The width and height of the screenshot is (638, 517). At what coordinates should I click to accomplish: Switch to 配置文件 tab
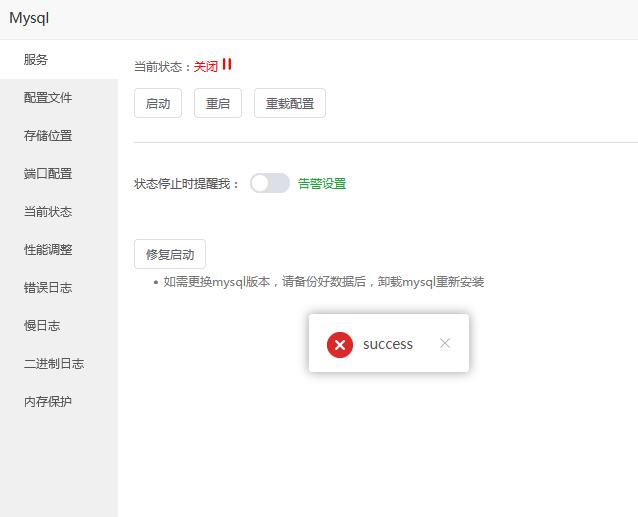click(x=59, y=98)
